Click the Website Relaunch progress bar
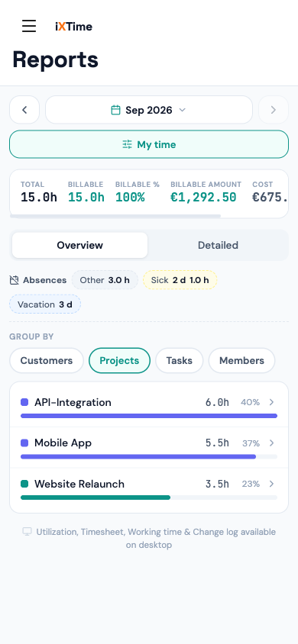Viewport: 298px width, 644px height. pos(149,497)
